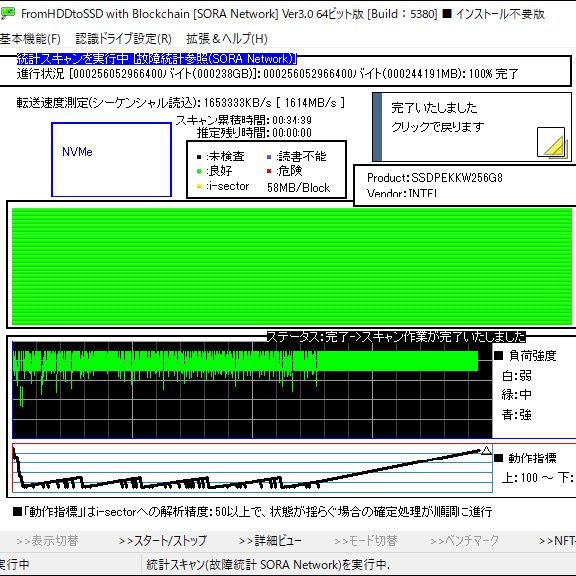Click the 統計スキャン(故障統計 SORA Network)を実行中 status bar text
The height and width of the screenshot is (576, 576).
point(268,565)
